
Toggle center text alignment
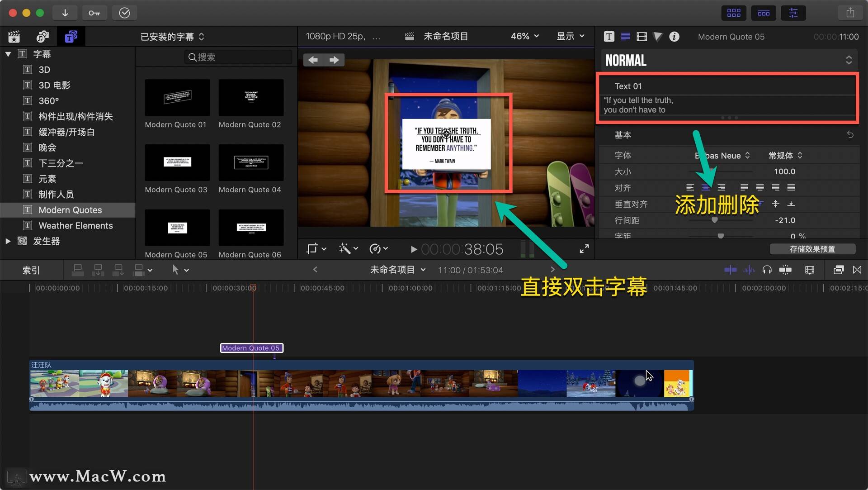coord(705,187)
